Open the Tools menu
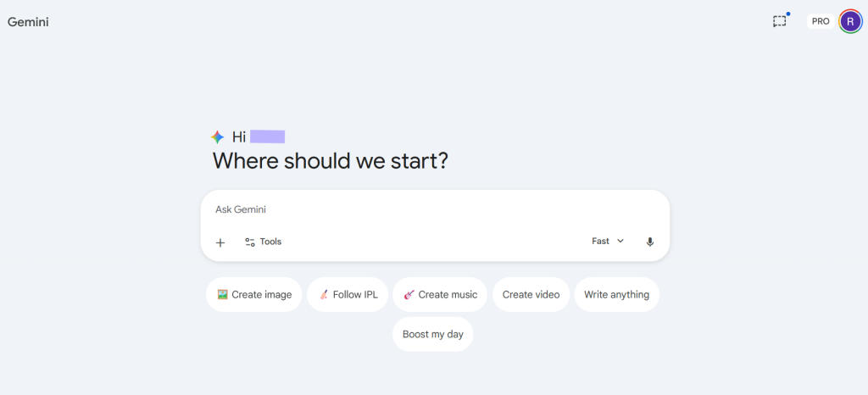868x395 pixels. click(264, 242)
